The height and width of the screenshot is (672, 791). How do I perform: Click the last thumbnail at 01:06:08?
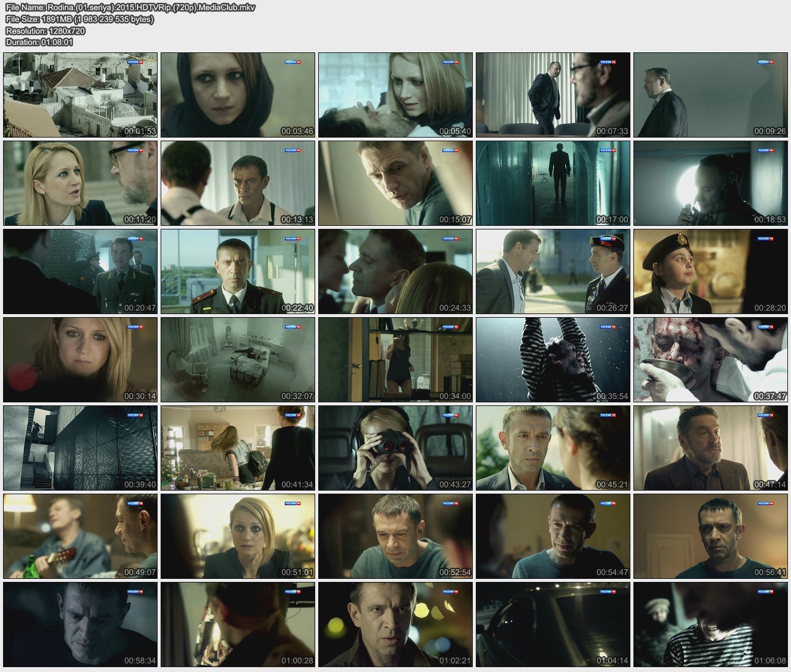pos(710,625)
